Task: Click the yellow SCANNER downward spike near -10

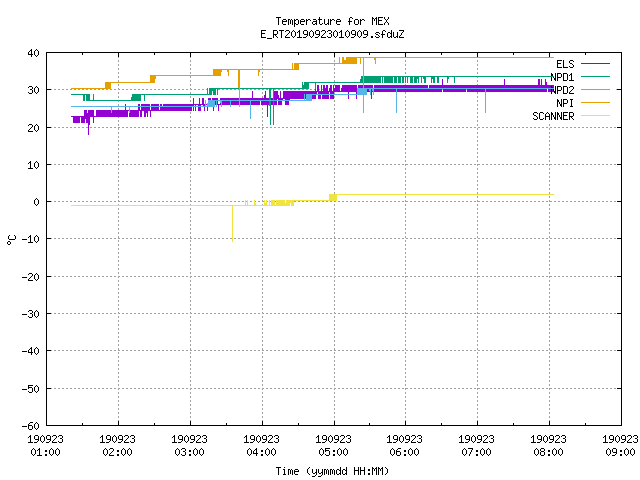Action: (x=233, y=224)
